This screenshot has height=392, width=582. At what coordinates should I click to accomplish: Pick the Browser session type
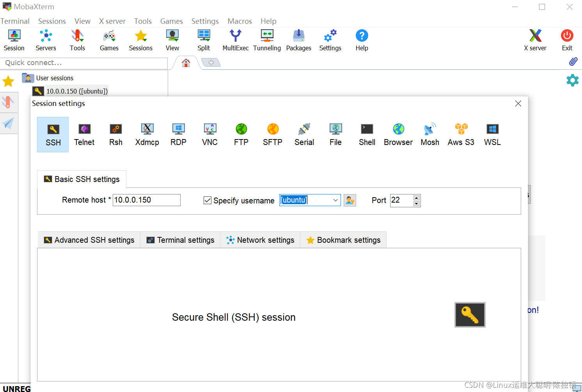(x=398, y=134)
